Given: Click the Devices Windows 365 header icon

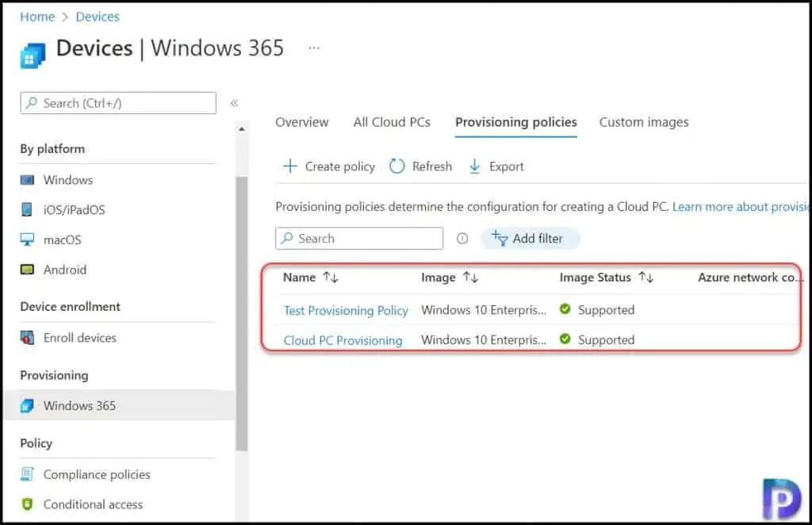Looking at the screenshot, I should click(x=33, y=56).
